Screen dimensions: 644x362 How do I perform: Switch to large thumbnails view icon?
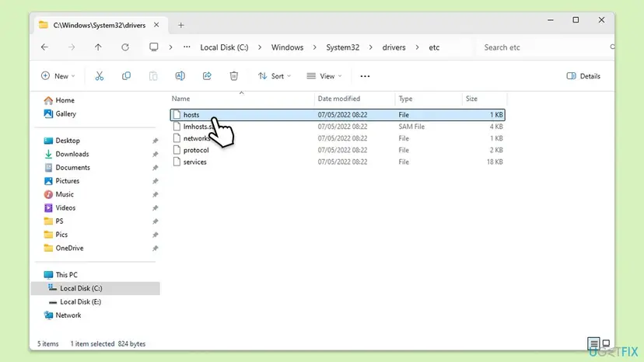click(606, 343)
